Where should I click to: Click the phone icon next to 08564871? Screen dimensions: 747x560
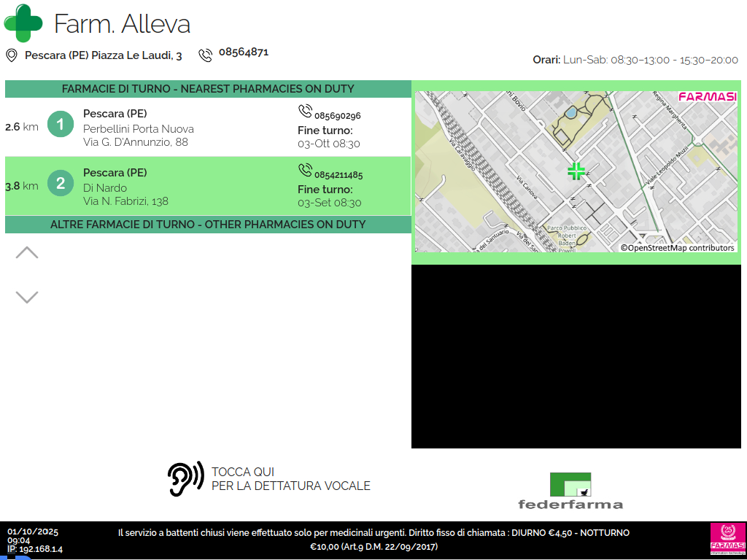pyautogui.click(x=205, y=55)
